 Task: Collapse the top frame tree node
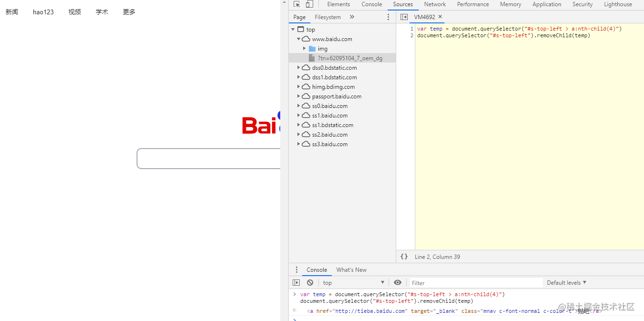click(x=293, y=30)
